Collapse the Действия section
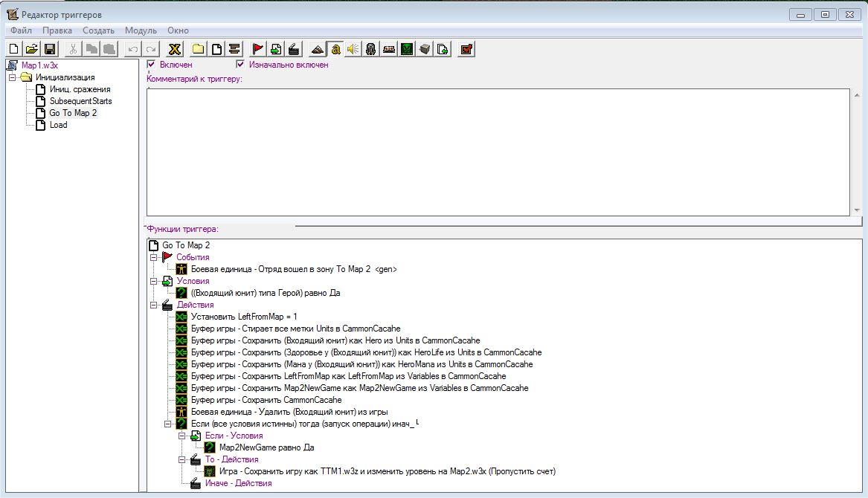The image size is (868, 498). [x=154, y=305]
